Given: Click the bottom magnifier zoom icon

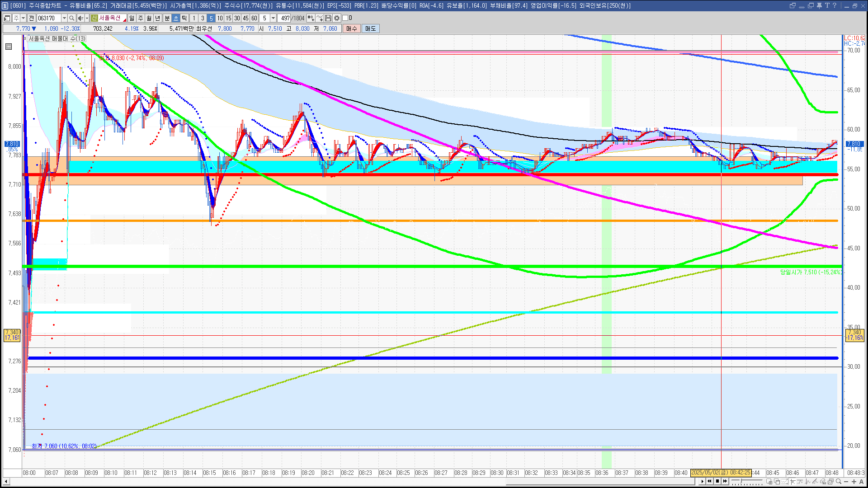Looking at the screenshot, I should pyautogui.click(x=839, y=482).
